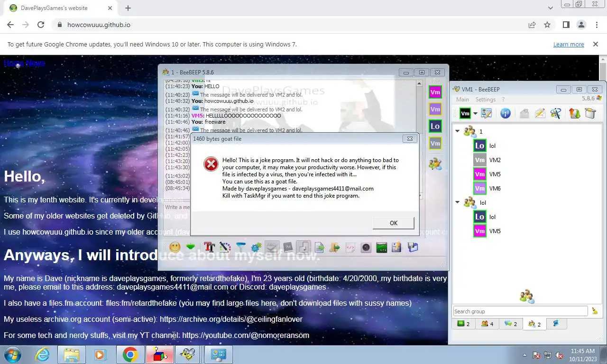This screenshot has width=607, height=364.
Task: Open the Home link on the webpage
Action: pos(14,63)
